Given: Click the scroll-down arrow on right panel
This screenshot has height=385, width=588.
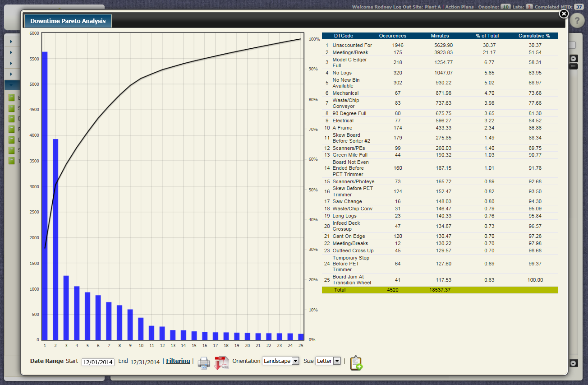Looking at the screenshot, I should pyautogui.click(x=573, y=363).
